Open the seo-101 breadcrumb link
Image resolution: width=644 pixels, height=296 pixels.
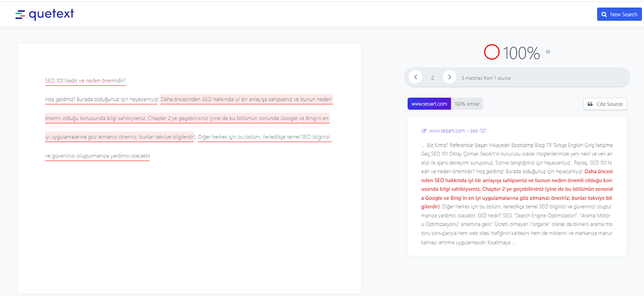point(478,131)
